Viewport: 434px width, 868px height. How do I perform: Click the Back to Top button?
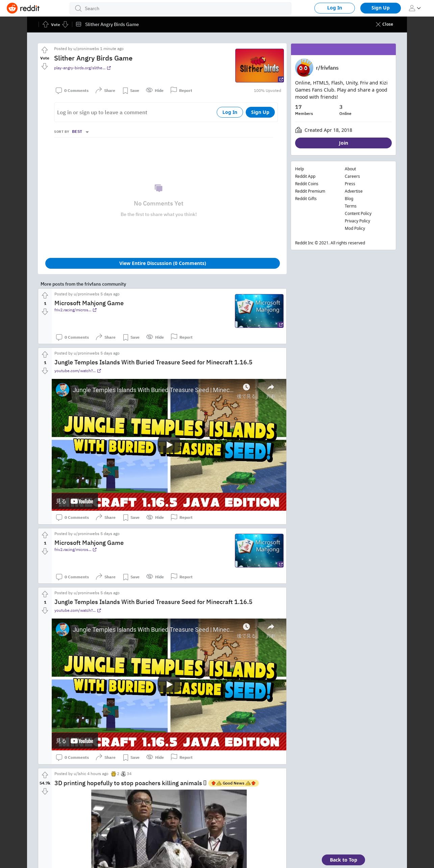tap(343, 860)
